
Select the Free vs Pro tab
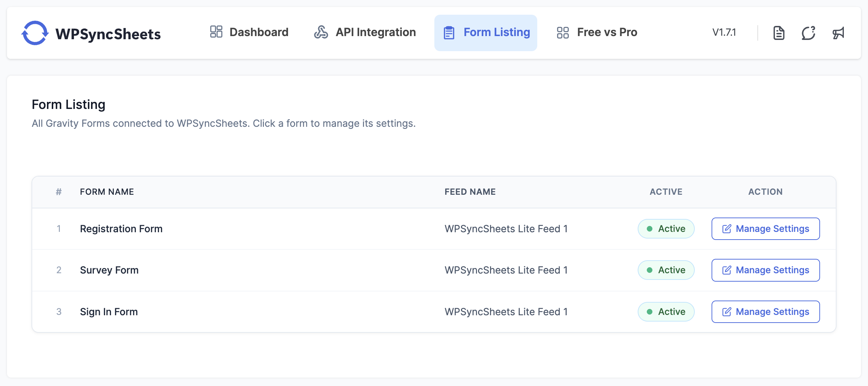[x=607, y=32]
